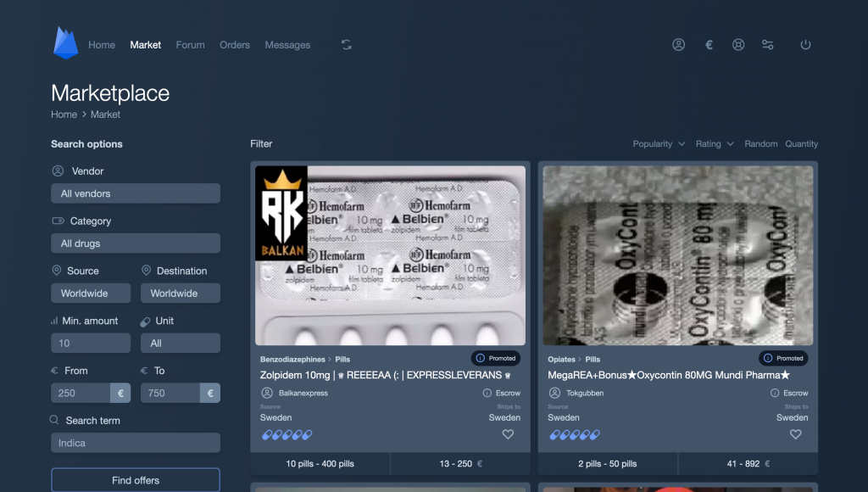The width and height of the screenshot is (868, 492).
Task: Click the Filter label above the listings
Action: click(x=261, y=144)
